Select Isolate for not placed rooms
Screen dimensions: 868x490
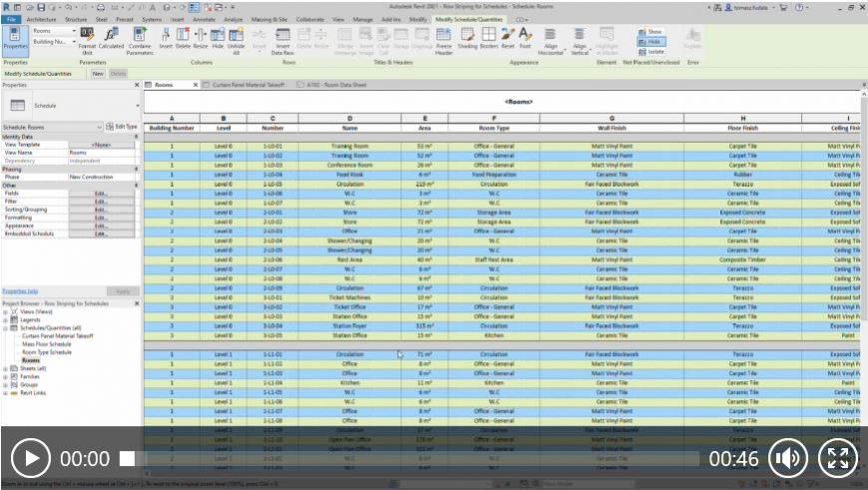pyautogui.click(x=651, y=52)
